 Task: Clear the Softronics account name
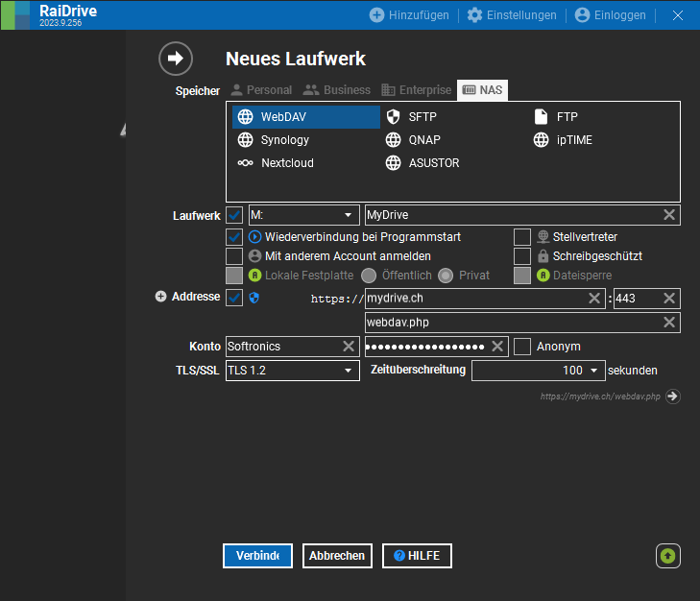[349, 347]
